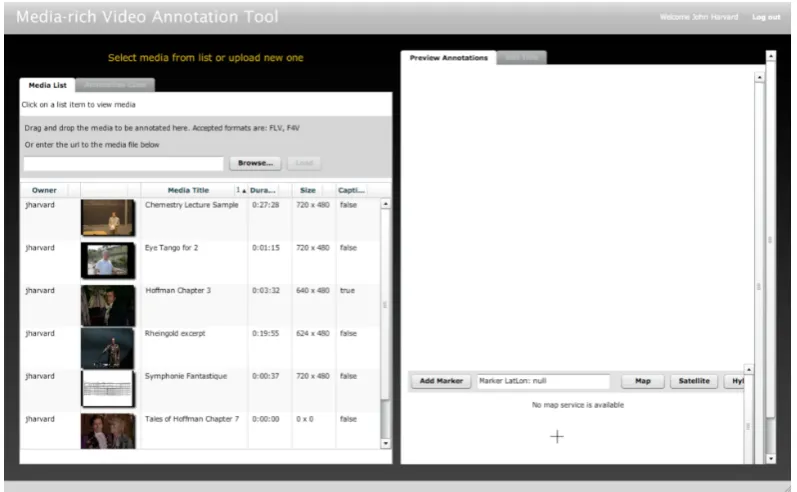
Task: Sort by the Capti... column header
Action: pos(351,190)
